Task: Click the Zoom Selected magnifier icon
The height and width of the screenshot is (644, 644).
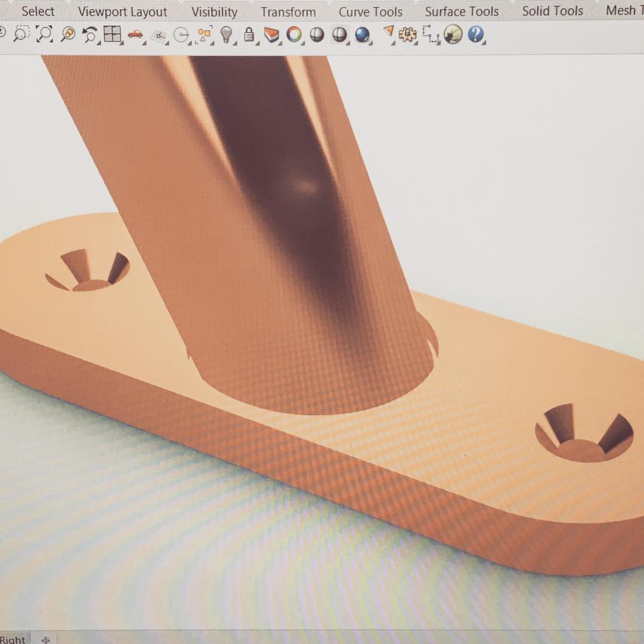Action: 68,35
